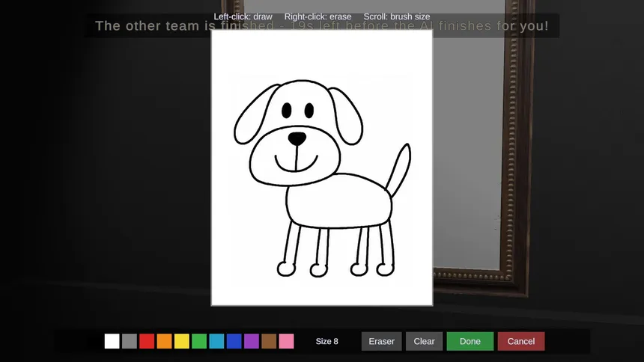
Task: Pick the red color swatch
Action: 147,341
